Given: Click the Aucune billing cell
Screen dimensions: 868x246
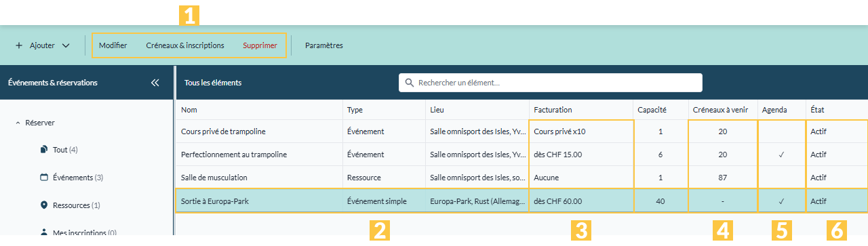Looking at the screenshot, I should click(580, 178).
